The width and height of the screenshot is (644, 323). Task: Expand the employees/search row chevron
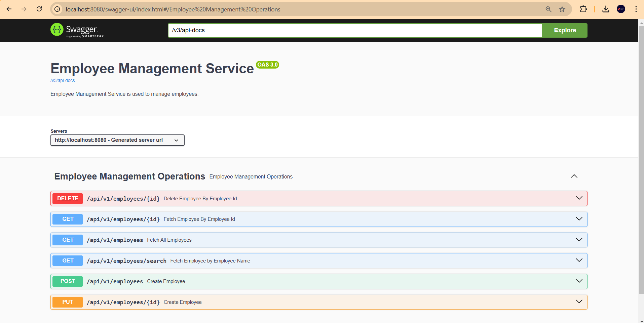pos(579,260)
